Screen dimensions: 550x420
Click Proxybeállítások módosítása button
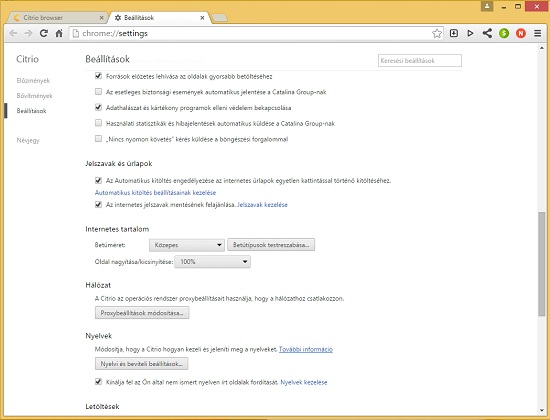[142, 313]
